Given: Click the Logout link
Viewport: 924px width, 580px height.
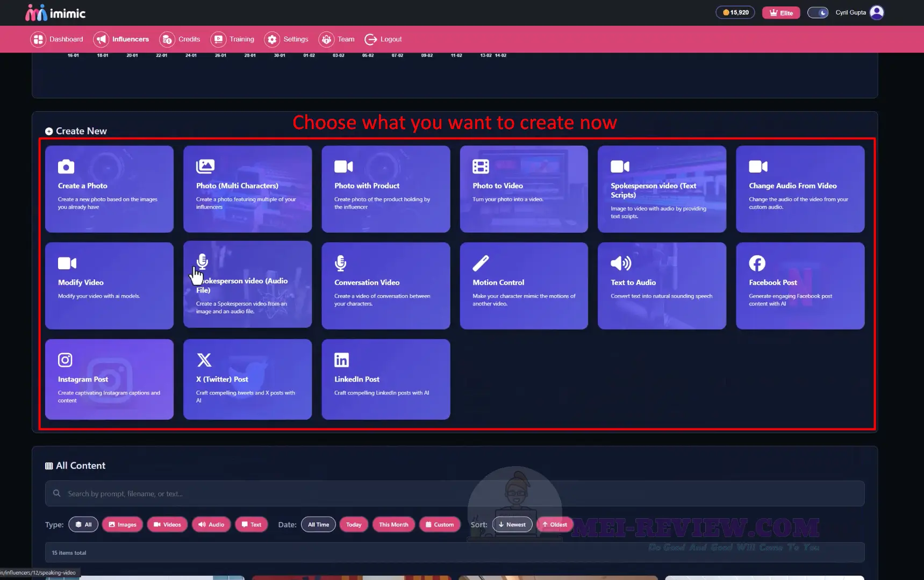Looking at the screenshot, I should (x=383, y=39).
